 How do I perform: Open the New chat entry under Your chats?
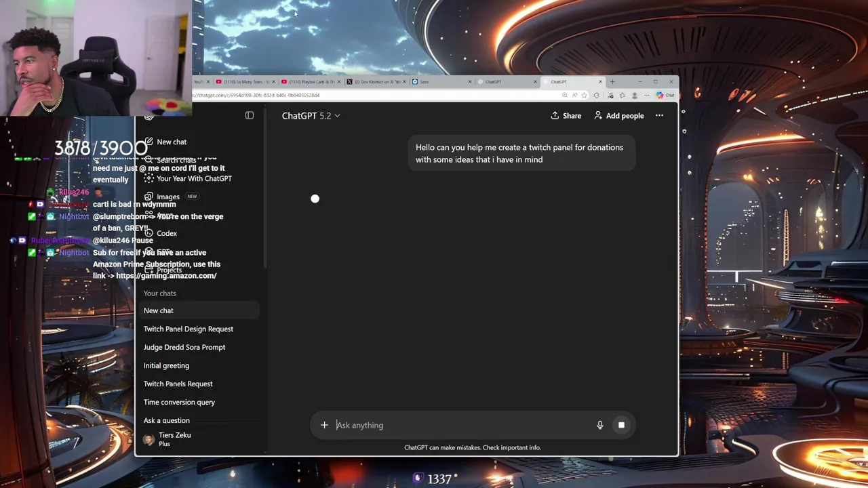[199, 310]
